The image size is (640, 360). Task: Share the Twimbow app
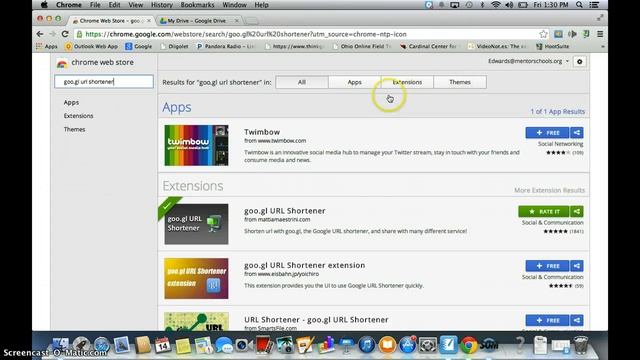click(x=577, y=133)
